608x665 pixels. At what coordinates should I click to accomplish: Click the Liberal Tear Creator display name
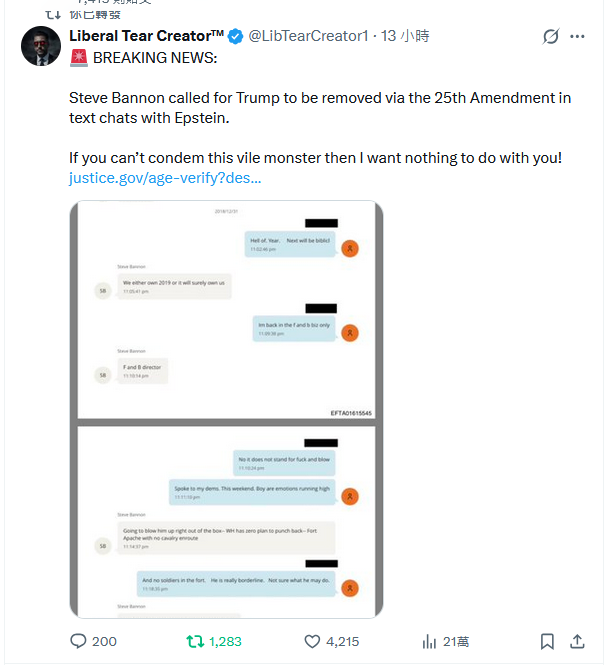pyautogui.click(x=146, y=36)
